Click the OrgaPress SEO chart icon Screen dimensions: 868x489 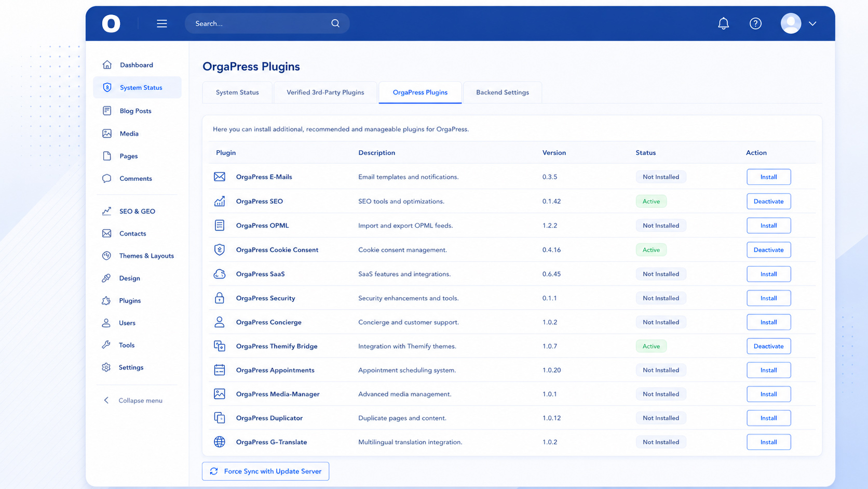tap(220, 201)
